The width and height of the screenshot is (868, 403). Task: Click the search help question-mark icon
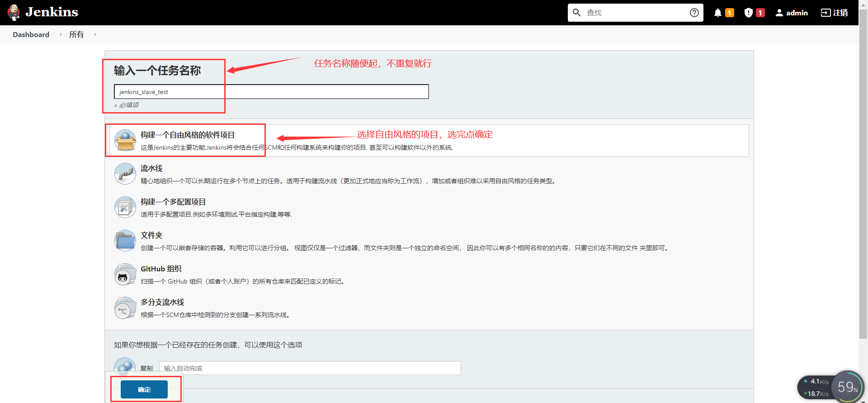click(x=694, y=13)
